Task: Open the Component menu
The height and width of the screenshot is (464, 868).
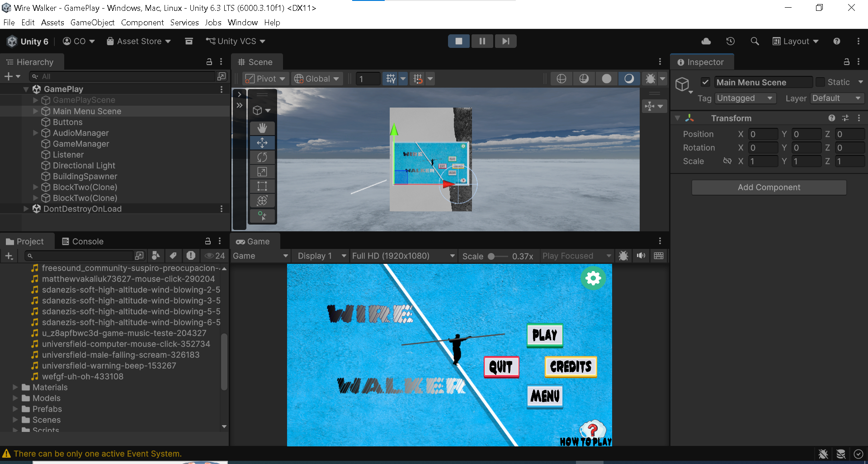Action: [142, 23]
